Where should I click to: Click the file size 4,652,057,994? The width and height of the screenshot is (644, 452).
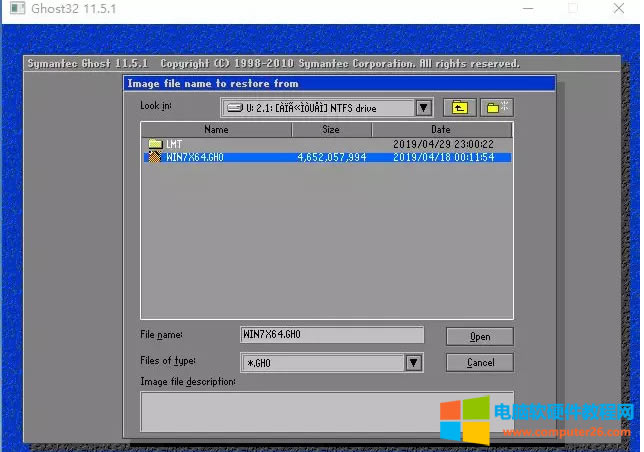332,157
